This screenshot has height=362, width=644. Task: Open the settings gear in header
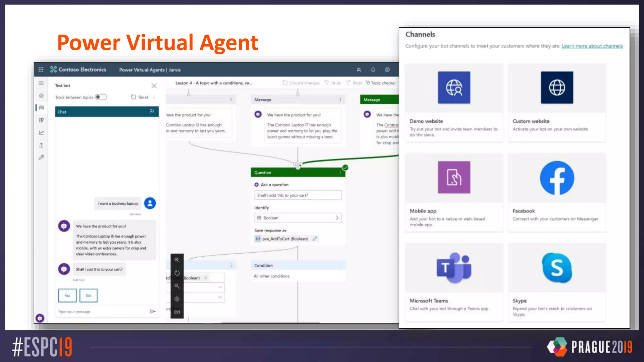(x=387, y=70)
